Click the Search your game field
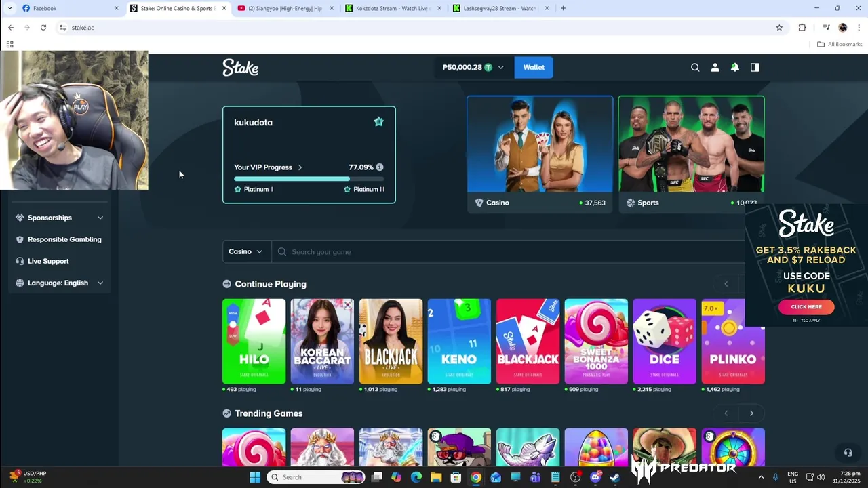The width and height of the screenshot is (868, 488). [x=509, y=251]
